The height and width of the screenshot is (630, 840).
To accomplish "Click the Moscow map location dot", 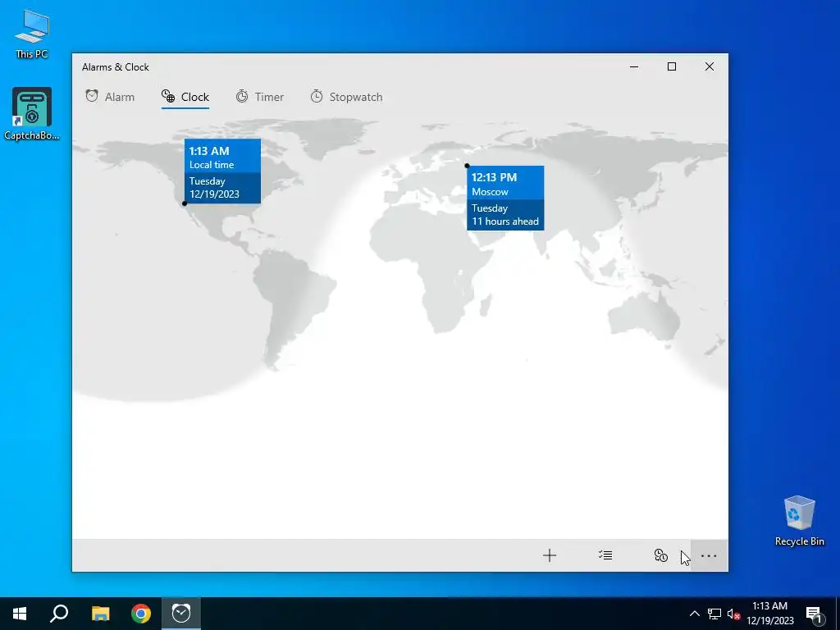I will [467, 166].
